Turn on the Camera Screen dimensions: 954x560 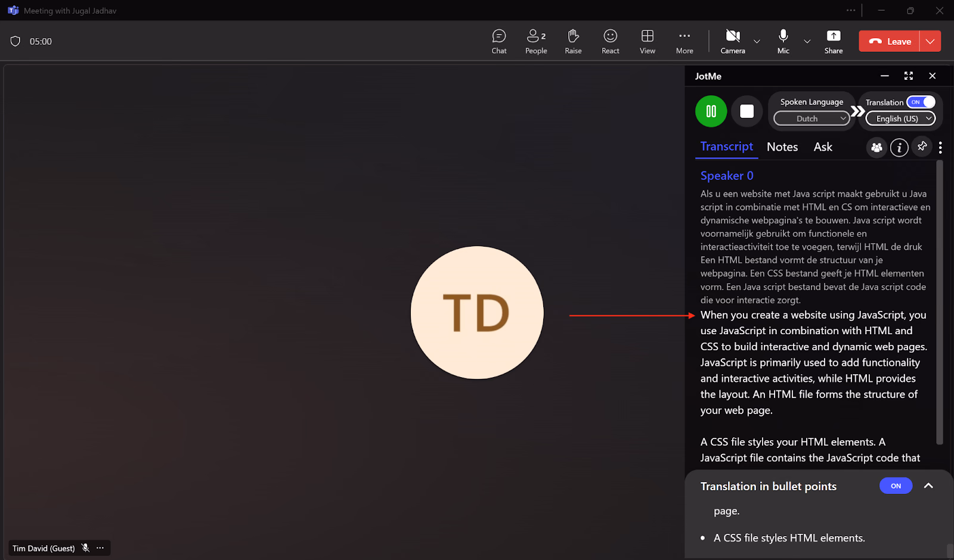[733, 42]
